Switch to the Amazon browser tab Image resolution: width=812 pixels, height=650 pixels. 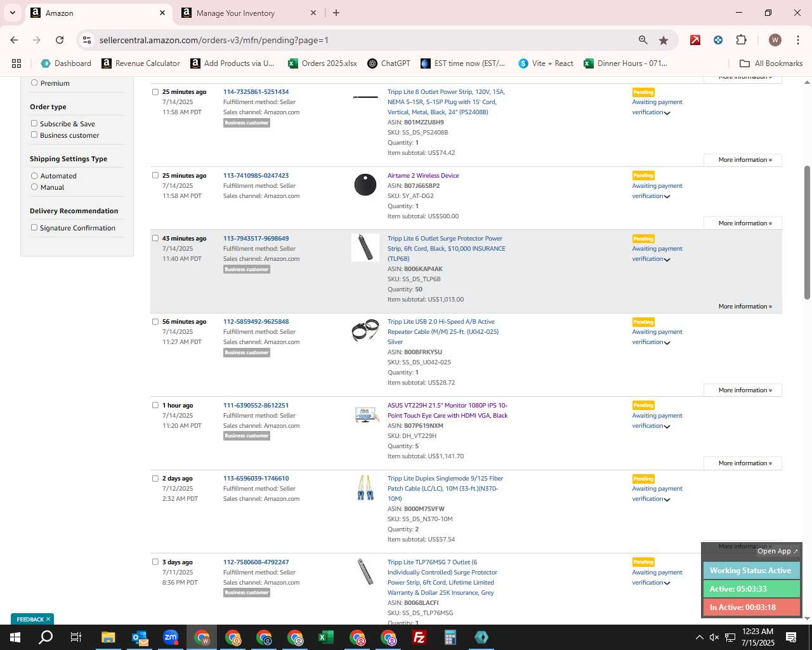[98, 13]
